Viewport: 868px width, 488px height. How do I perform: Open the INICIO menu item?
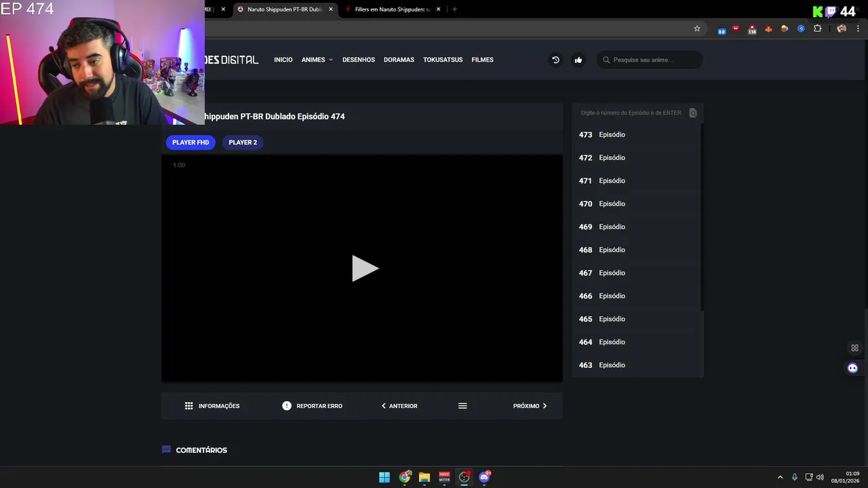(283, 60)
